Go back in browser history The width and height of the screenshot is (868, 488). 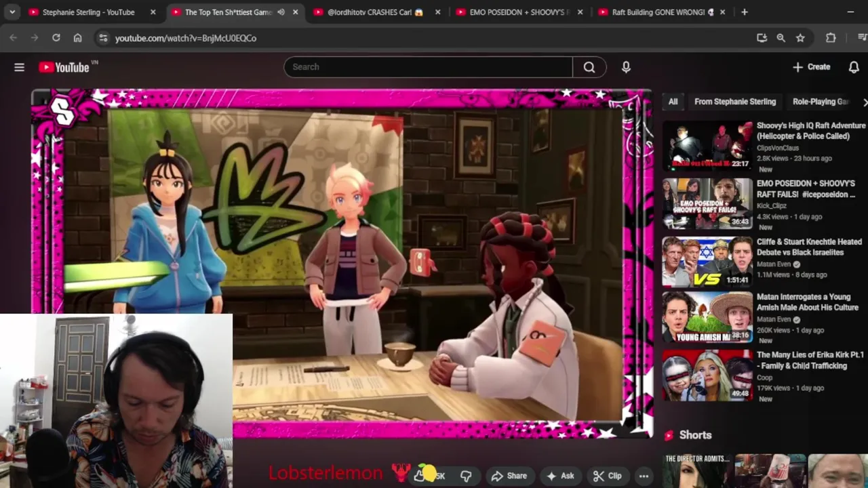[13, 38]
